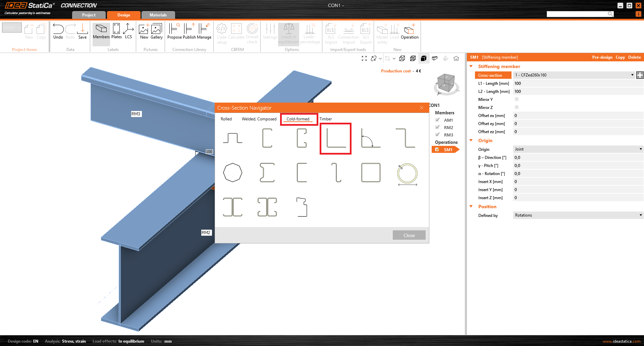
Task: Open the Gallery pictures tool
Action: click(x=156, y=31)
